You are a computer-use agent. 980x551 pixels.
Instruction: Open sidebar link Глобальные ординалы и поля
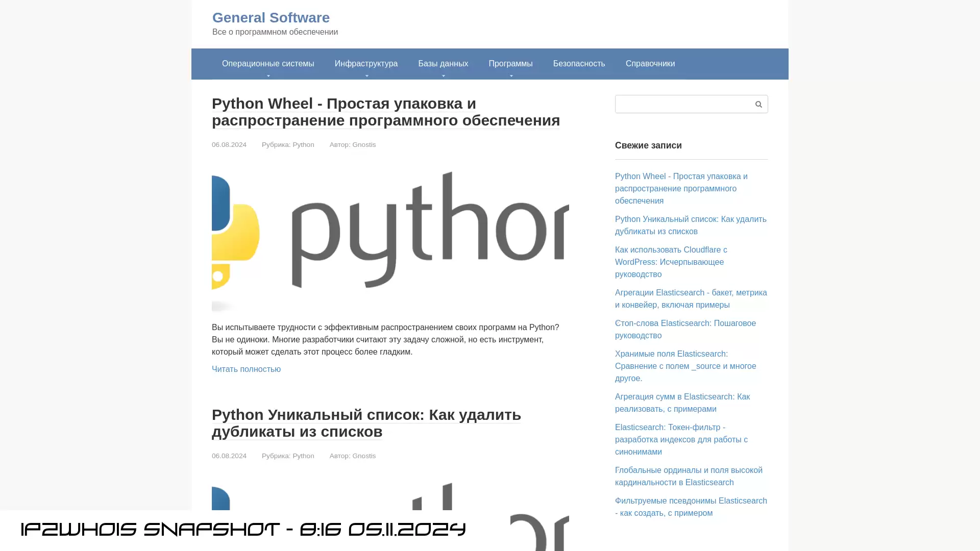point(689,477)
